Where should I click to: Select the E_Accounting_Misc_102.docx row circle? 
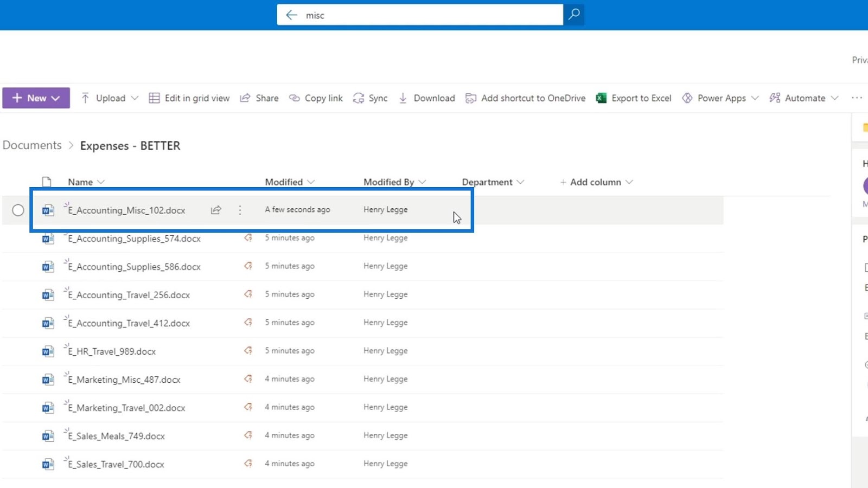point(18,210)
